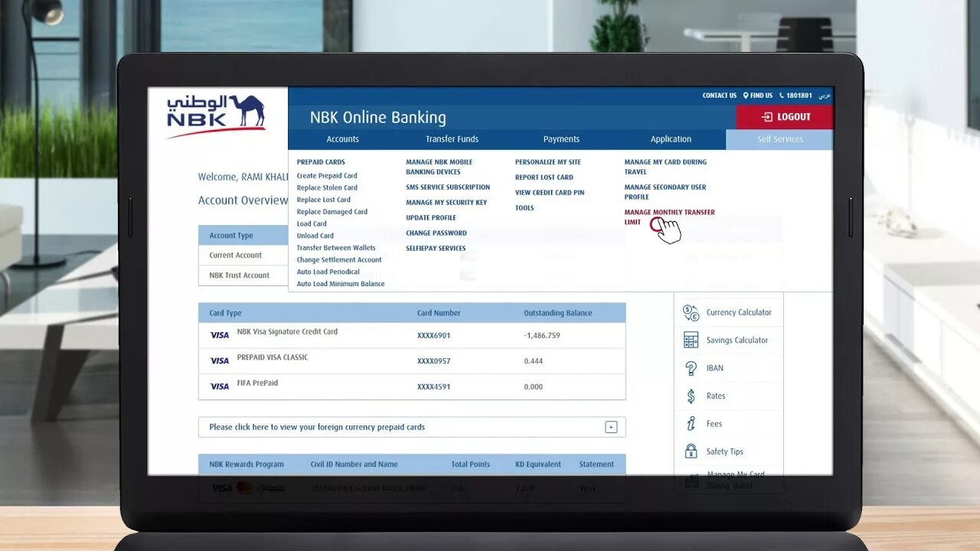Select Auto Load Periodical

(x=328, y=272)
